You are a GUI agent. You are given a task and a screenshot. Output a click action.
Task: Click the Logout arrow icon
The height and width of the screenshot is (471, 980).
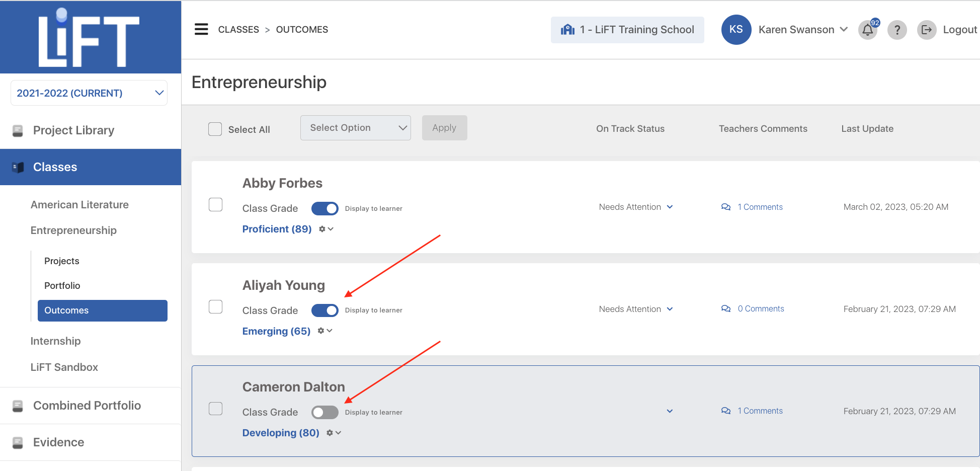tap(927, 30)
